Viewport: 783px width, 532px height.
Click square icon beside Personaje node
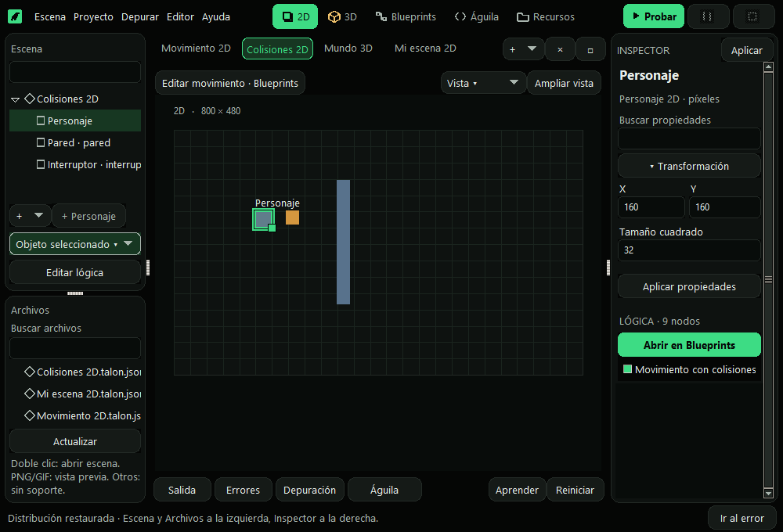(41, 120)
